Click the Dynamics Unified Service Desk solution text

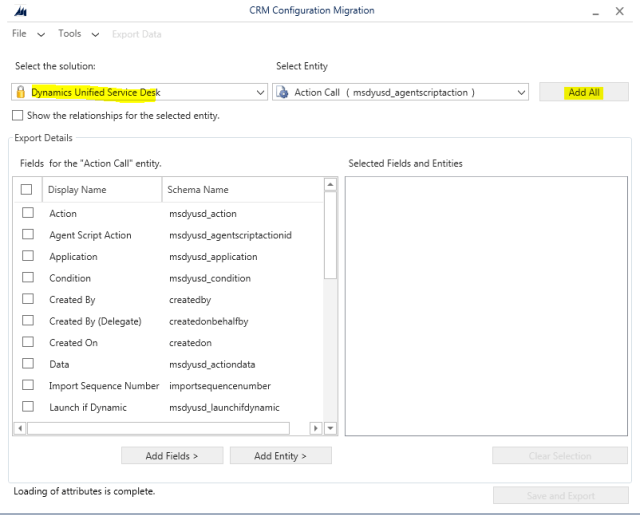[x=96, y=92]
